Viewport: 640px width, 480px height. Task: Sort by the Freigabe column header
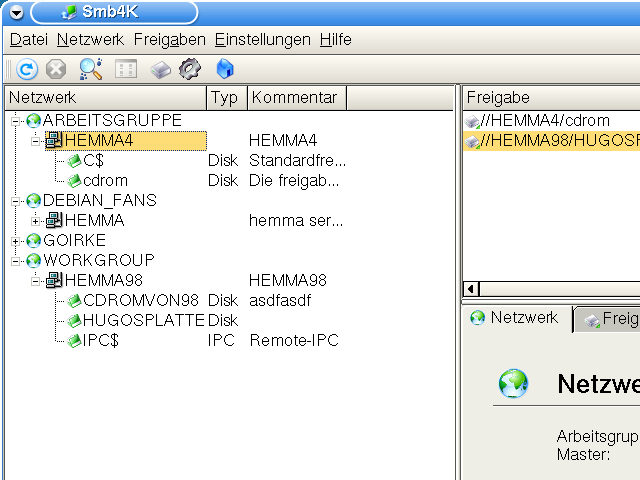[551, 98]
